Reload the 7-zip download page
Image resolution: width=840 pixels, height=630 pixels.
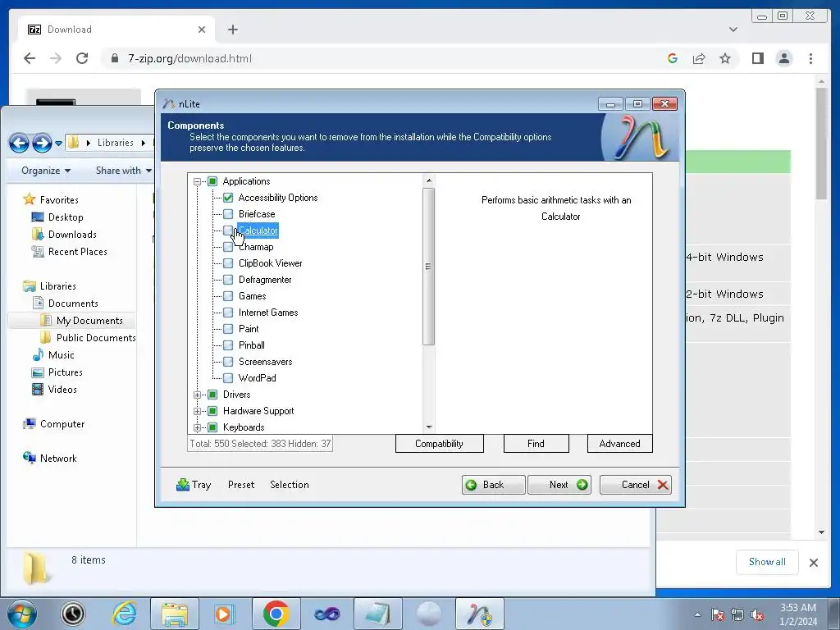pyautogui.click(x=82, y=58)
